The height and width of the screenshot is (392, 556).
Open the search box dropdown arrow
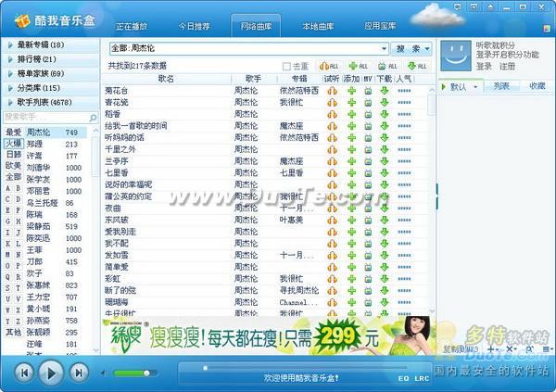click(x=384, y=48)
